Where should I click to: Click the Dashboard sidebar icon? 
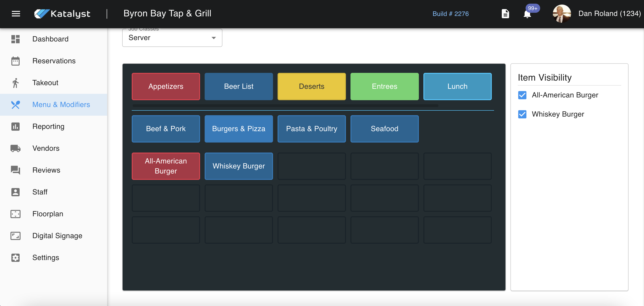pos(15,39)
